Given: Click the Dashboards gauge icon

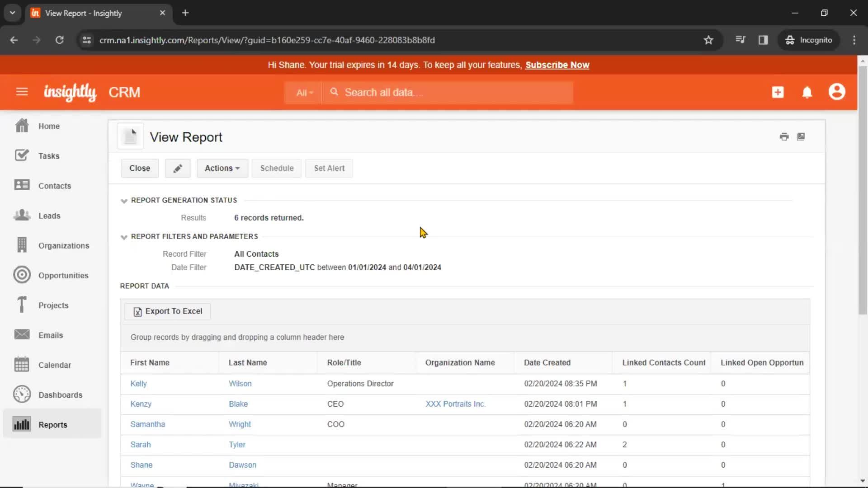Looking at the screenshot, I should tap(22, 394).
